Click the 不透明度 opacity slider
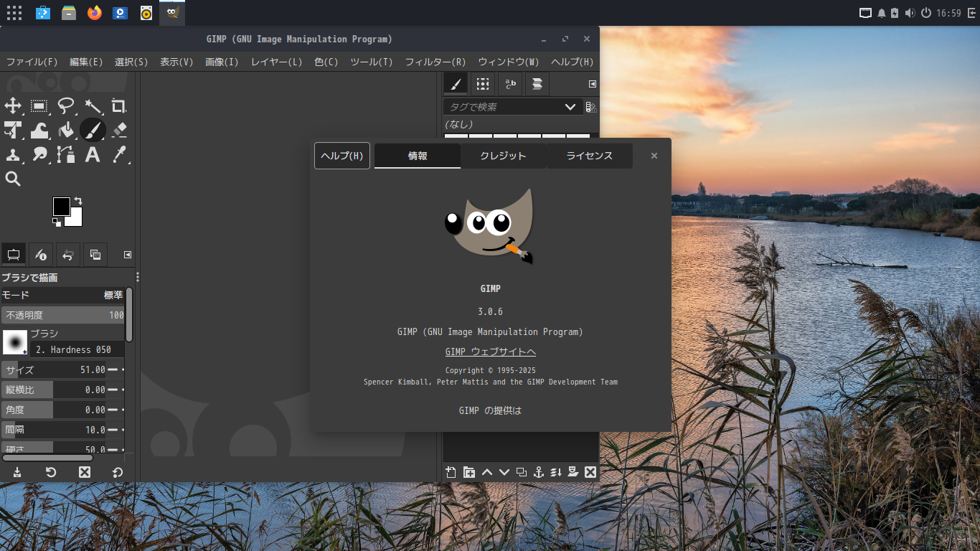Screen dimensions: 980x551 pos(63,315)
